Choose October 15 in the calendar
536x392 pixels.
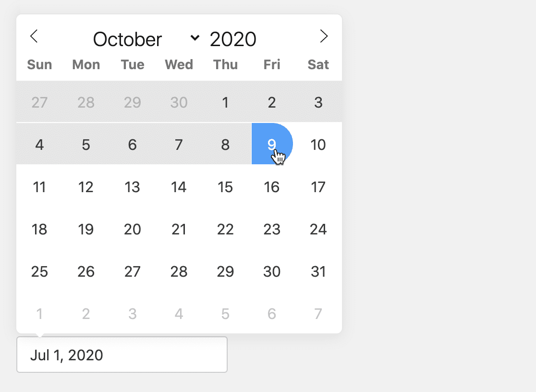point(225,187)
